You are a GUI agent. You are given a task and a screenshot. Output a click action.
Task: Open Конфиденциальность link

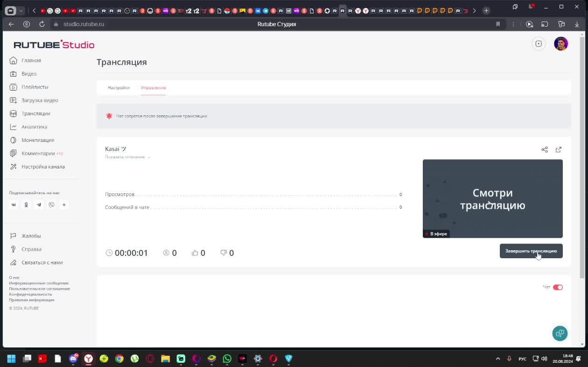click(30, 294)
